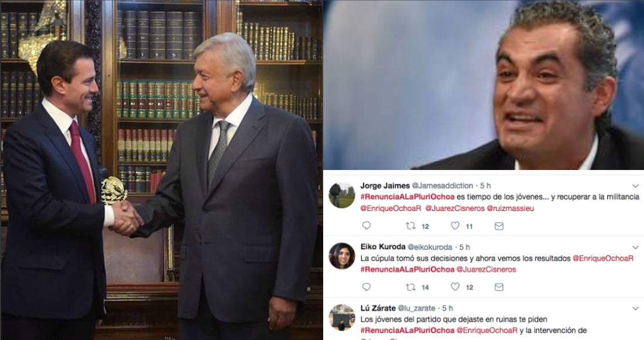Open Jorge Jaimes' profile avatar
The image size is (644, 340).
pyautogui.click(x=342, y=195)
